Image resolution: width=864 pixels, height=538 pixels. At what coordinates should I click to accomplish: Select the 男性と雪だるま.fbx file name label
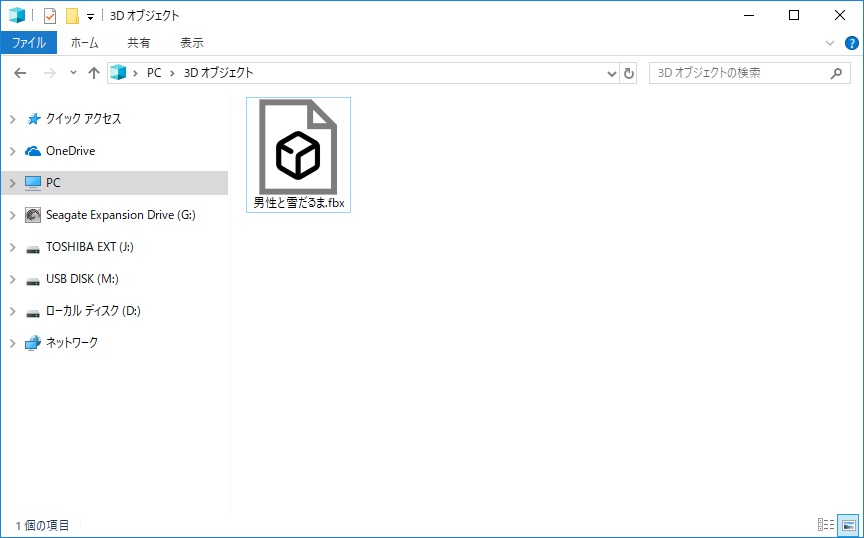coord(299,203)
